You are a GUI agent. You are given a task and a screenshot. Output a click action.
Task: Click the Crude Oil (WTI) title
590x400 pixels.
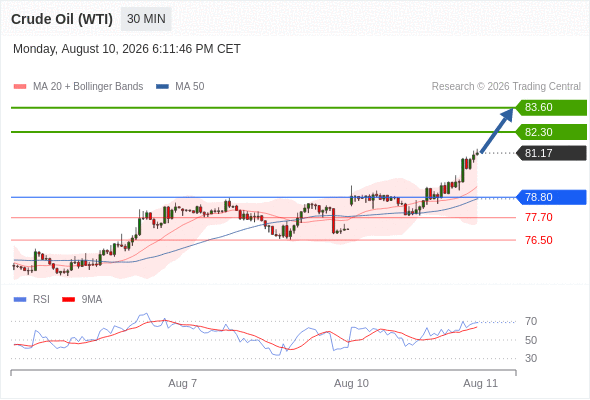coord(62,19)
